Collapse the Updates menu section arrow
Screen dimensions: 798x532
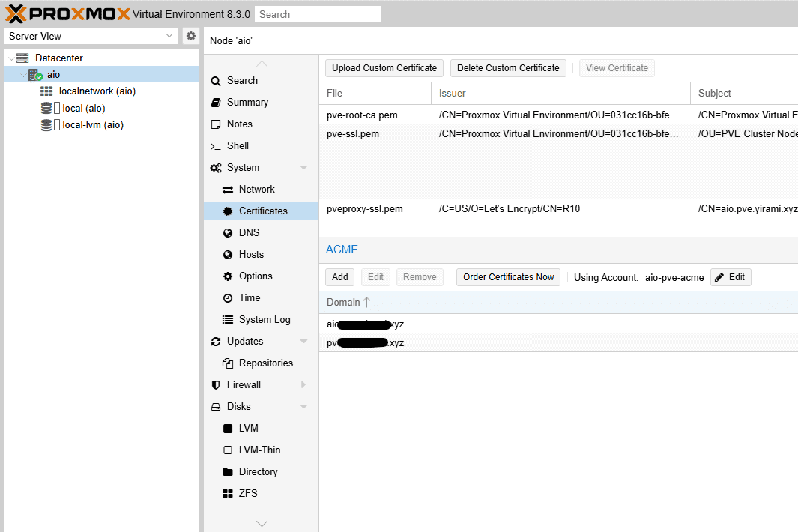tap(303, 341)
